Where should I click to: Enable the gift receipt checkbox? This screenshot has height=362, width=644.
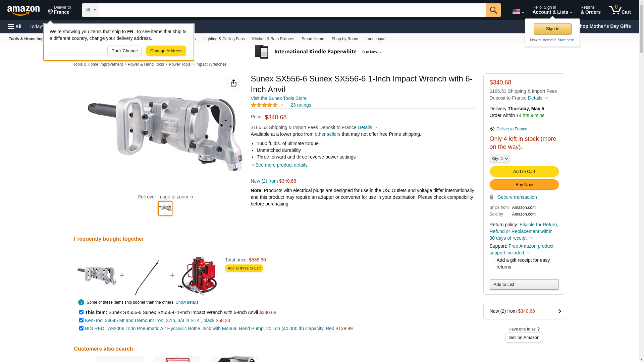pos(493,260)
